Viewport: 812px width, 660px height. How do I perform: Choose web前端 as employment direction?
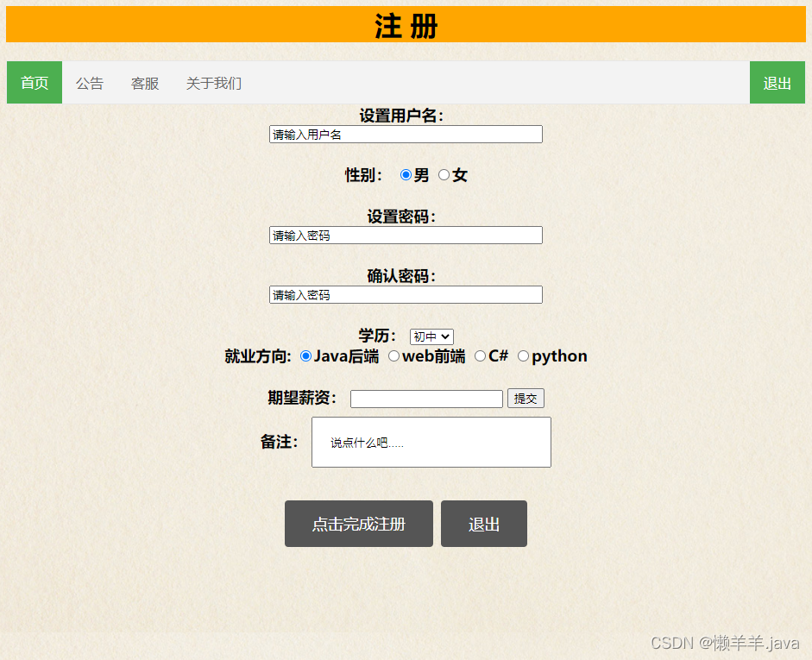click(393, 355)
